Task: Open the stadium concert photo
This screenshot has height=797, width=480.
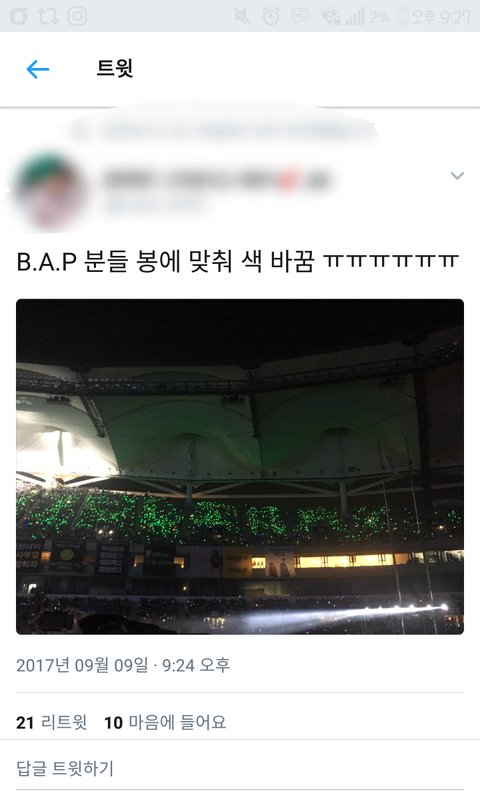Action: pyautogui.click(x=240, y=466)
